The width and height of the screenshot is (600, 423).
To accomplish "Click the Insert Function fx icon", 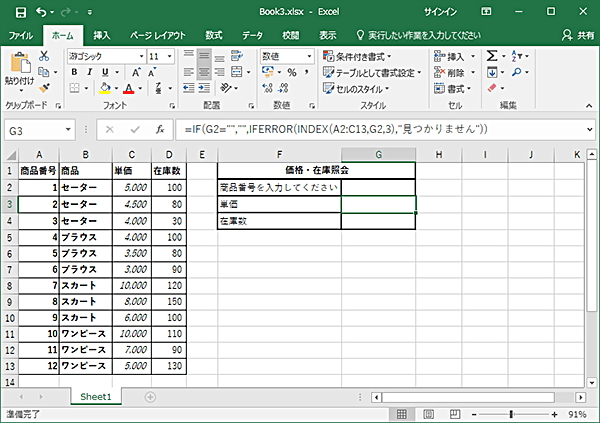I will coord(159,130).
